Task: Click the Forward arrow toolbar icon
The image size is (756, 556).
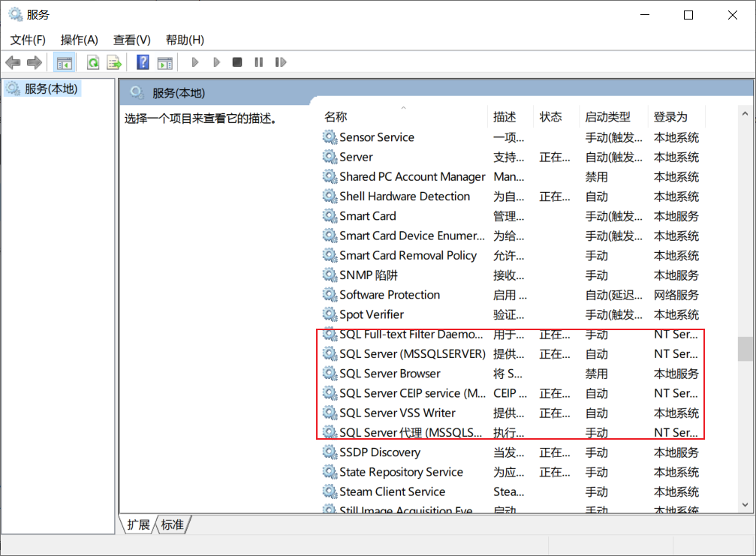Action: pos(35,62)
